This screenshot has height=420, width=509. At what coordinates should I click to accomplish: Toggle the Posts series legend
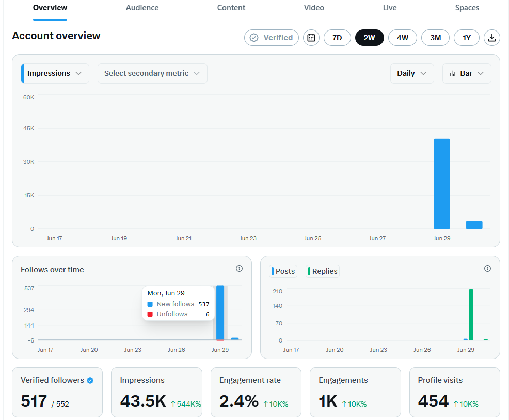(x=283, y=271)
